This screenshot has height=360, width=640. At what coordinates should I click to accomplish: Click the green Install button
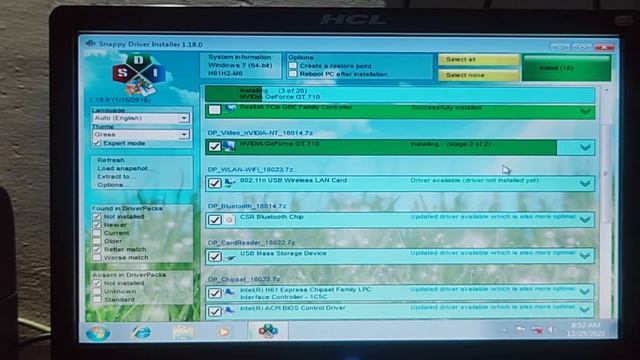point(567,68)
